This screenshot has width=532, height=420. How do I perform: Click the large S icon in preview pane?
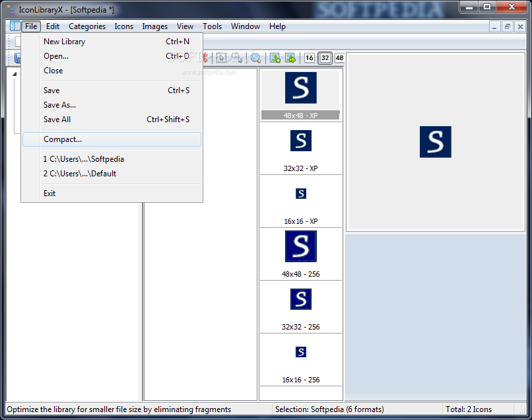436,142
